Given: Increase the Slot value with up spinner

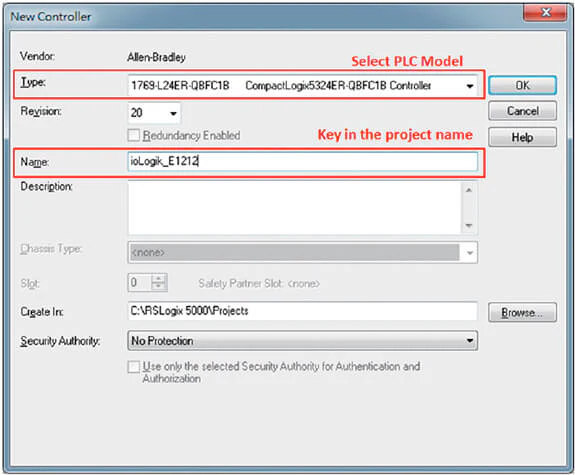Looking at the screenshot, I should point(159,278).
